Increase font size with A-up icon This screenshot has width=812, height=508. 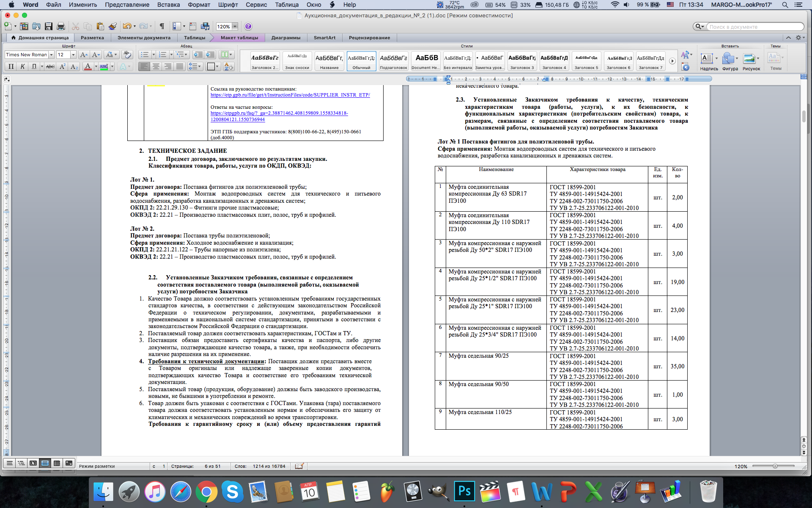coord(84,55)
